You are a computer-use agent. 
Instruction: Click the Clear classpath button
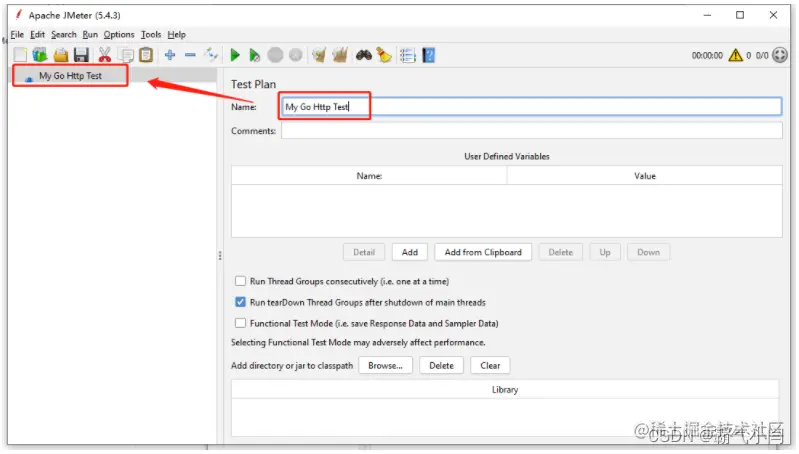490,365
